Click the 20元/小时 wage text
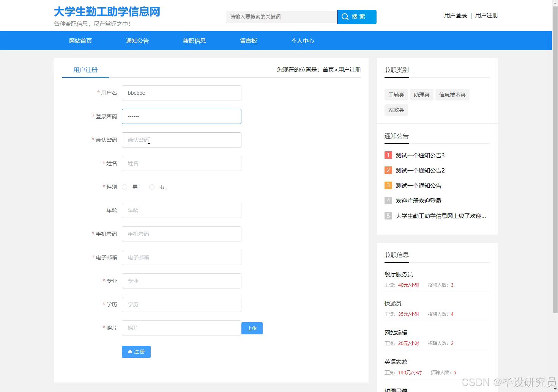558x392 pixels. (408, 343)
